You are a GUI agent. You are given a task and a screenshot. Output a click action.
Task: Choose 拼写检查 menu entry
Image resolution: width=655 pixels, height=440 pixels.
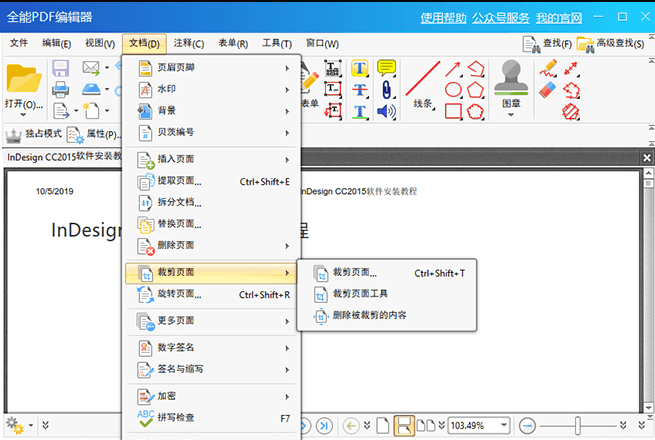point(213,417)
